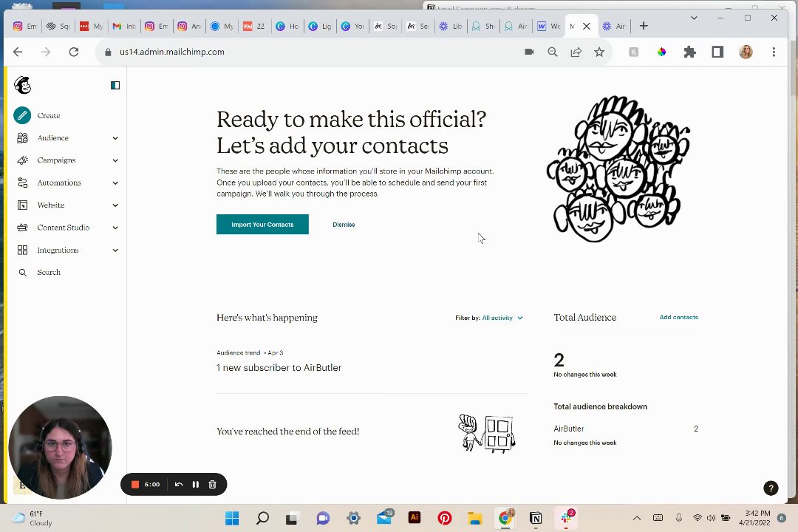Expand the Content Studio menu chevron
This screenshot has width=798, height=532.
(x=115, y=228)
